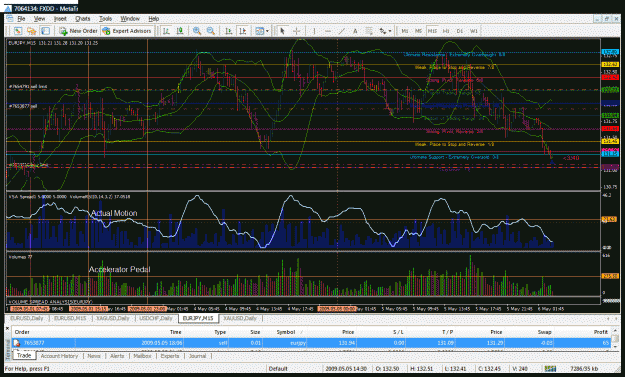Toggle Auto Scroll chart icon

229,31
